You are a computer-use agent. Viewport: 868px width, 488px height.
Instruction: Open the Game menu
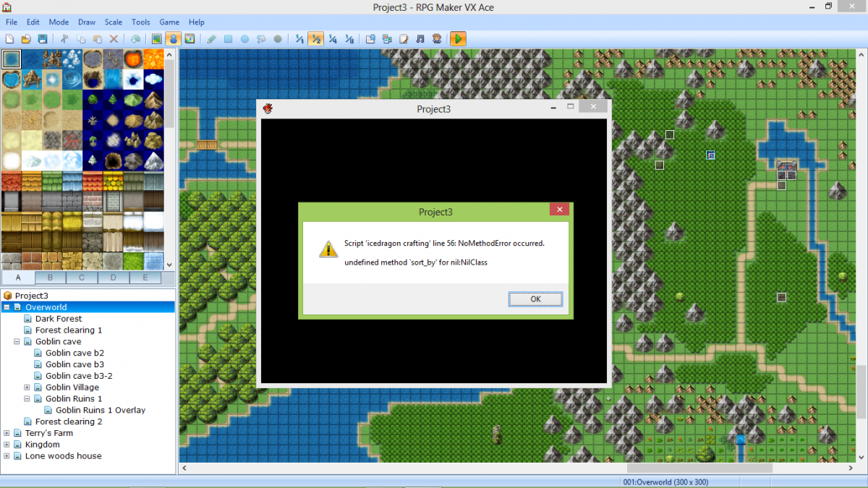pyautogui.click(x=169, y=22)
